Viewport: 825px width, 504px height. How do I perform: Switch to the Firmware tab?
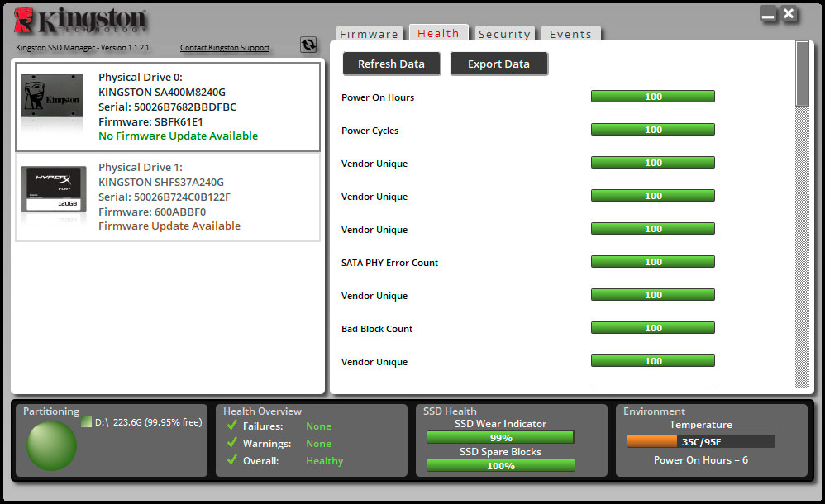point(369,35)
